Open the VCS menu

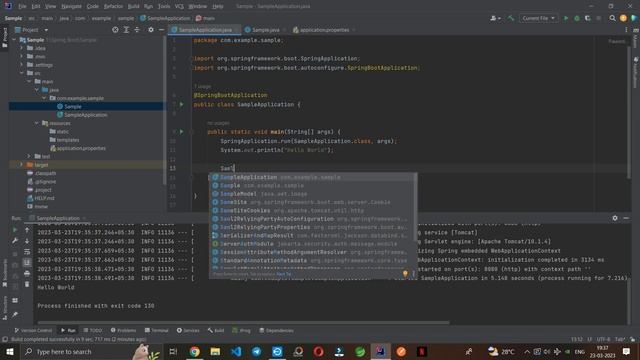point(179,6)
